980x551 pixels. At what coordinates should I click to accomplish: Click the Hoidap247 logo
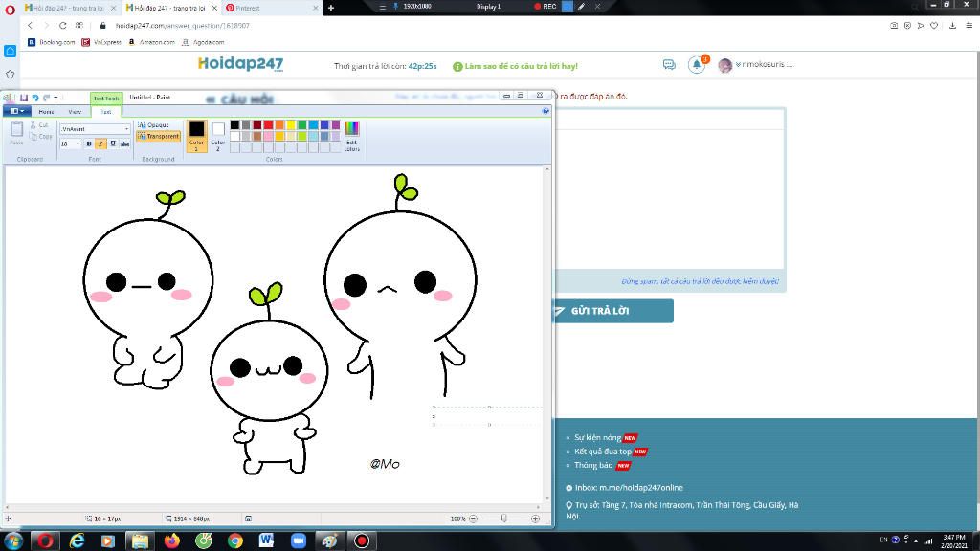[x=240, y=64]
